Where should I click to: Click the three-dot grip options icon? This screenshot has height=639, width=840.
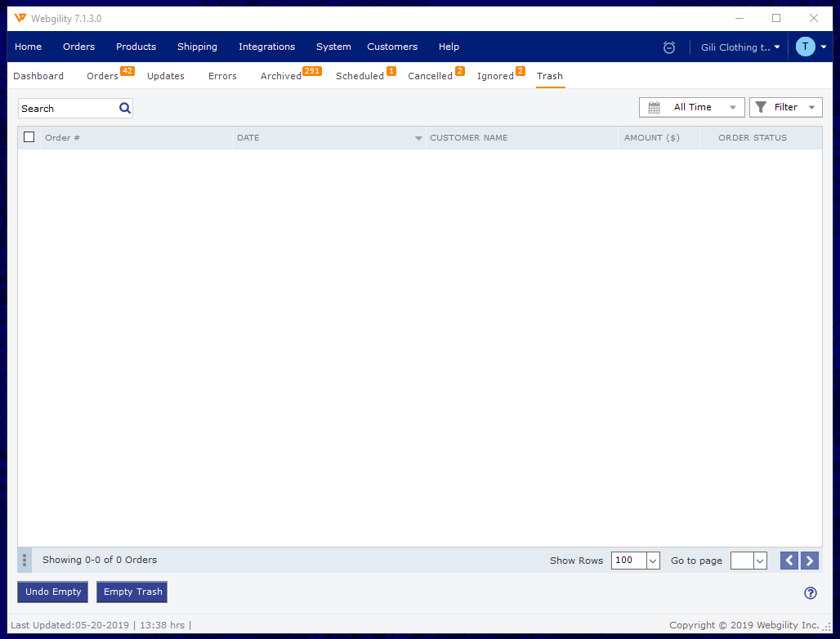pos(25,560)
